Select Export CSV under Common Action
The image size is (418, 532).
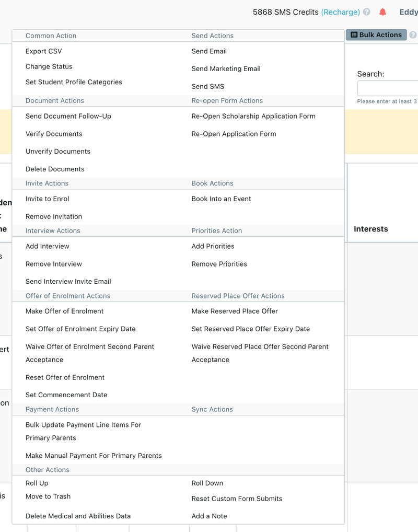[x=43, y=51]
